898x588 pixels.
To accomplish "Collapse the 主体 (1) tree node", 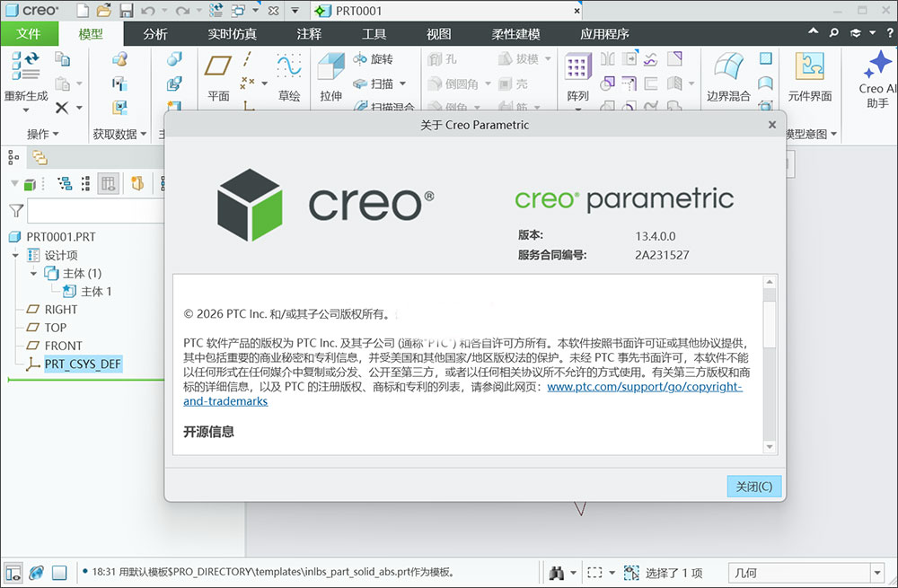I will tap(33, 274).
